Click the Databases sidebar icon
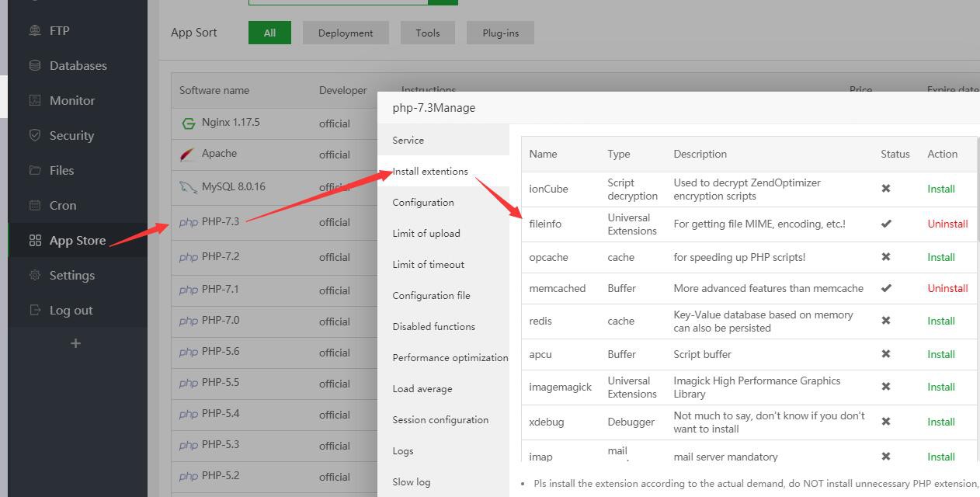 [35, 65]
